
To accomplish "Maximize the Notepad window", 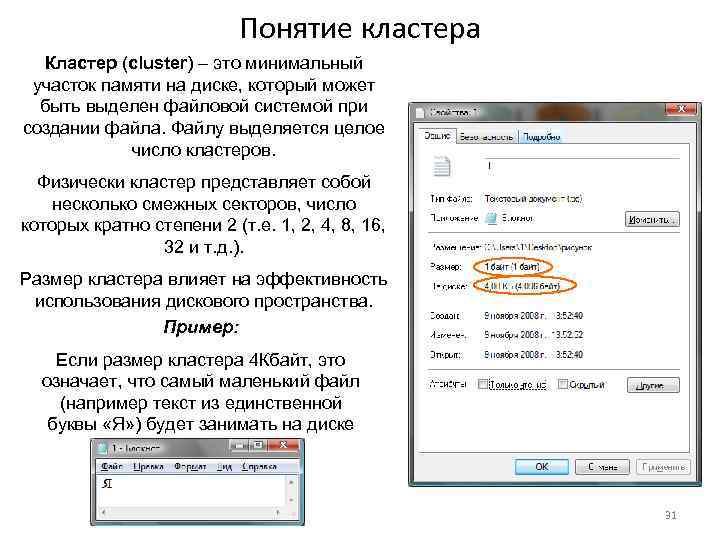I will coord(258,445).
